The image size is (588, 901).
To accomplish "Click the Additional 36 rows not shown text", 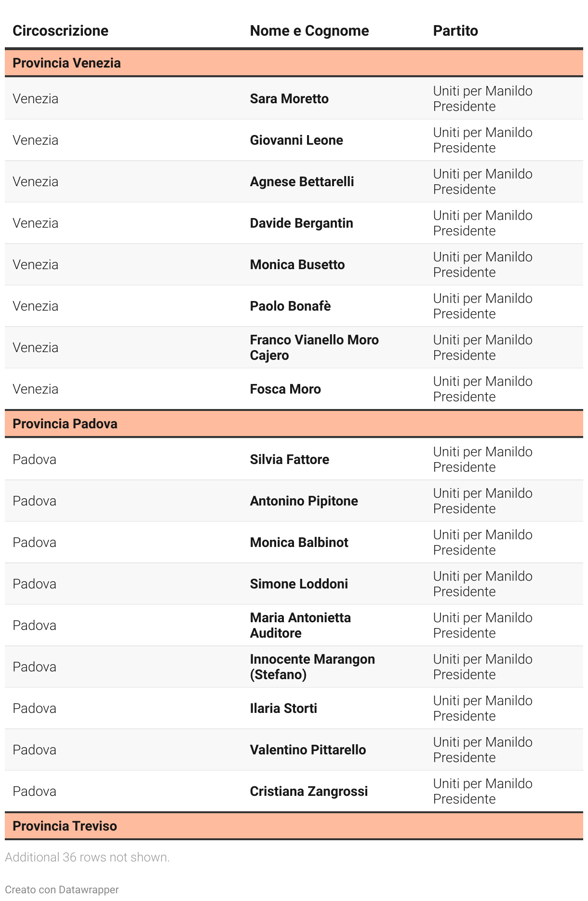I will (87, 857).
